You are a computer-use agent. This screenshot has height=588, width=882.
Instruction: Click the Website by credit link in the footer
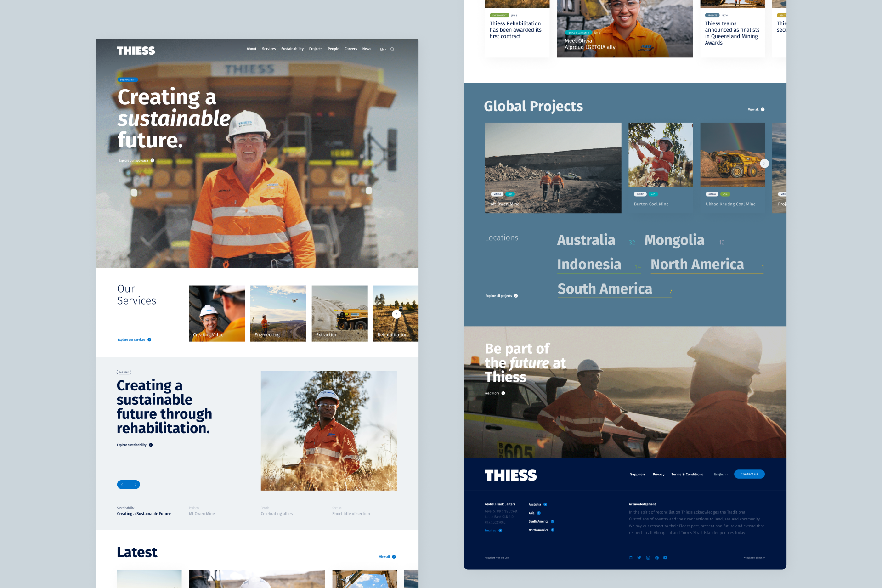754,558
